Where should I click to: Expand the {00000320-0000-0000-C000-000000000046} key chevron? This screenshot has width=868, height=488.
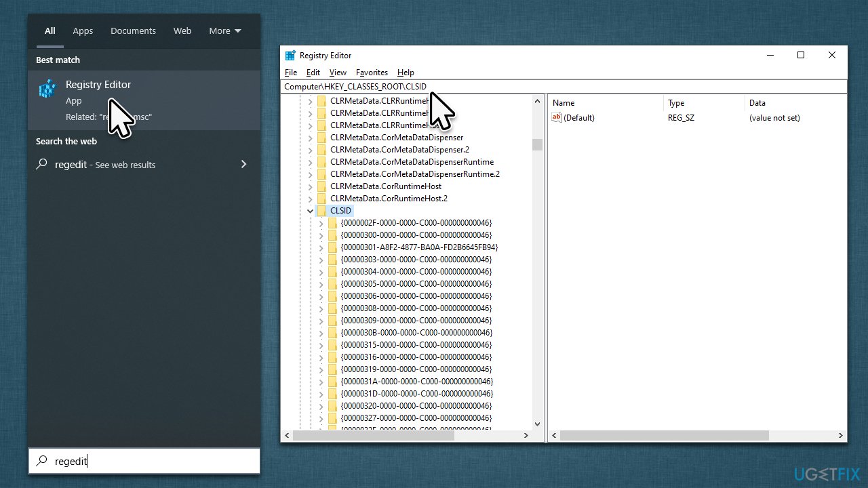coord(321,406)
